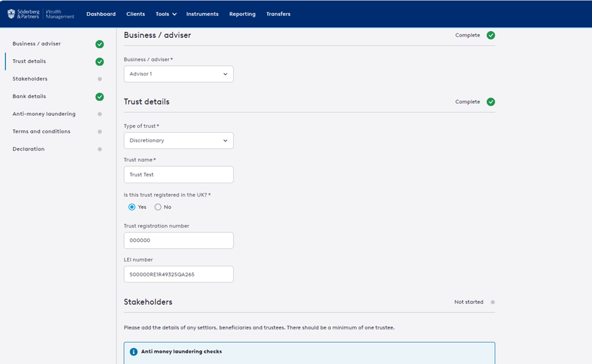Click the Business / adviser section Complete checkmark
The width and height of the screenshot is (592, 364).
pyautogui.click(x=491, y=35)
